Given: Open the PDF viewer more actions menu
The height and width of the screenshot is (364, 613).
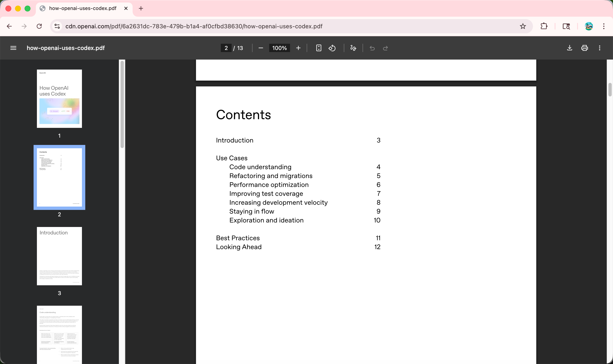Looking at the screenshot, I should coord(599,48).
